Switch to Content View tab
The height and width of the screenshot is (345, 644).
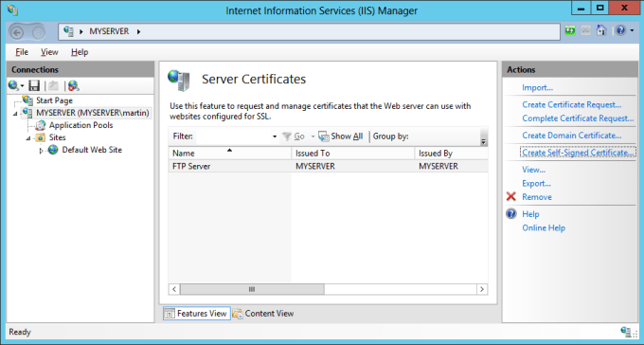click(x=263, y=314)
